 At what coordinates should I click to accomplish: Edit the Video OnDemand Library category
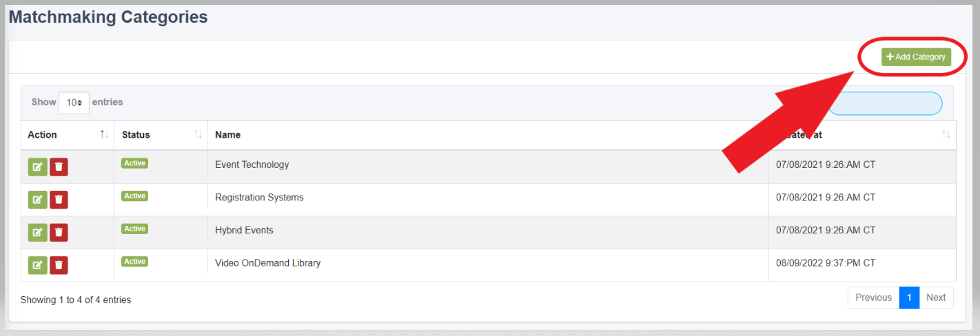pos(38,265)
